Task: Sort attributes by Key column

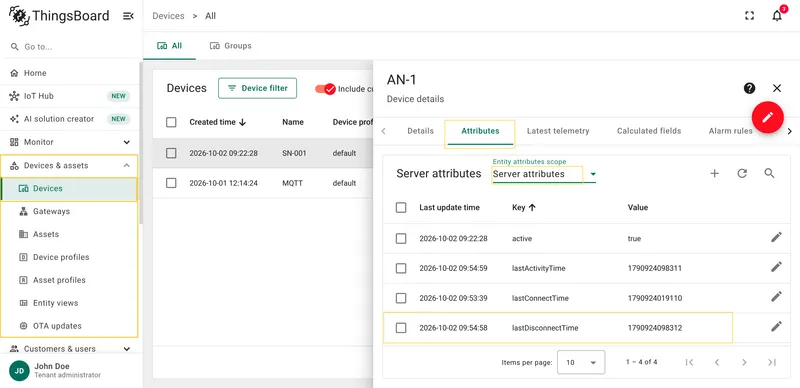Action: coord(524,207)
